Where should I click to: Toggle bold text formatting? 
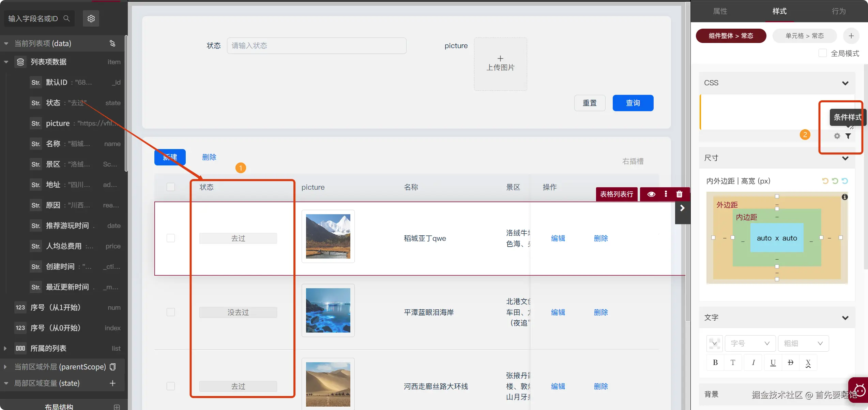pyautogui.click(x=715, y=363)
